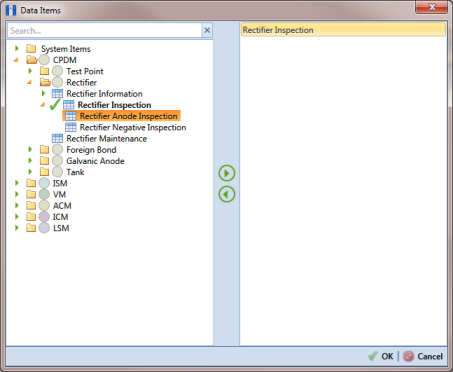
Task: Focus the Search input field
Action: click(x=105, y=31)
